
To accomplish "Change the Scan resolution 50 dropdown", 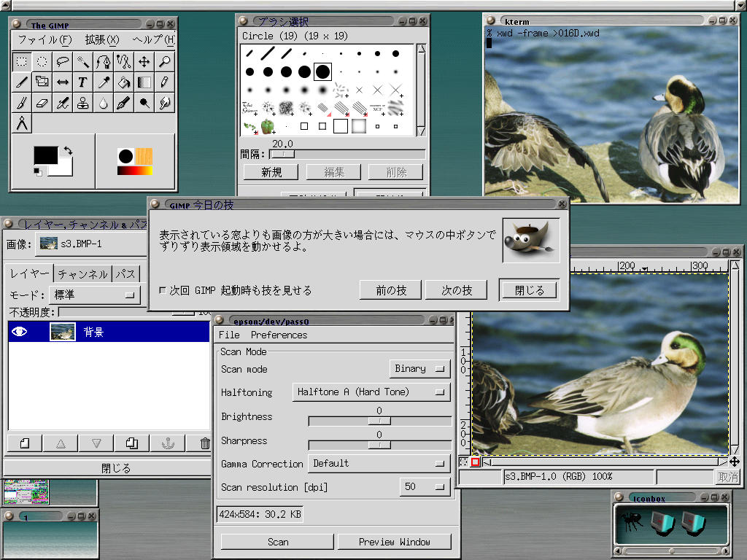I will click(425, 486).
